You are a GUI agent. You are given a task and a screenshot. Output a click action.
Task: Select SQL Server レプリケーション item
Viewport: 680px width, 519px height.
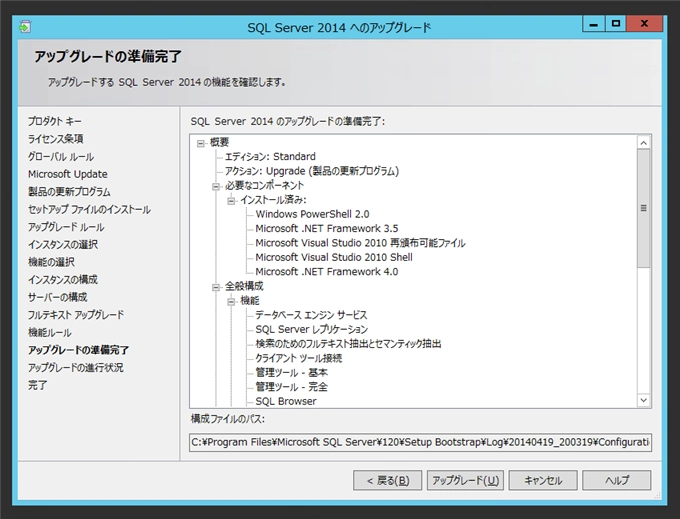coord(311,330)
